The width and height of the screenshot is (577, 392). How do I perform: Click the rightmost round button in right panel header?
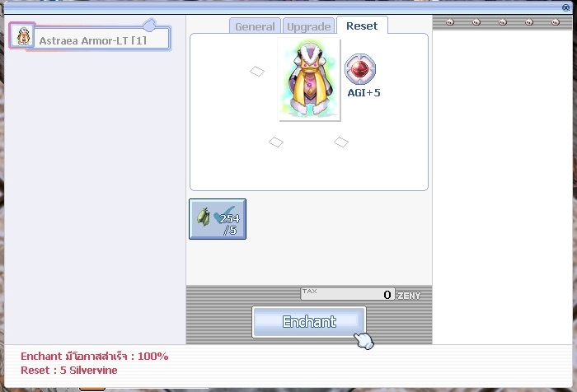coord(556,22)
